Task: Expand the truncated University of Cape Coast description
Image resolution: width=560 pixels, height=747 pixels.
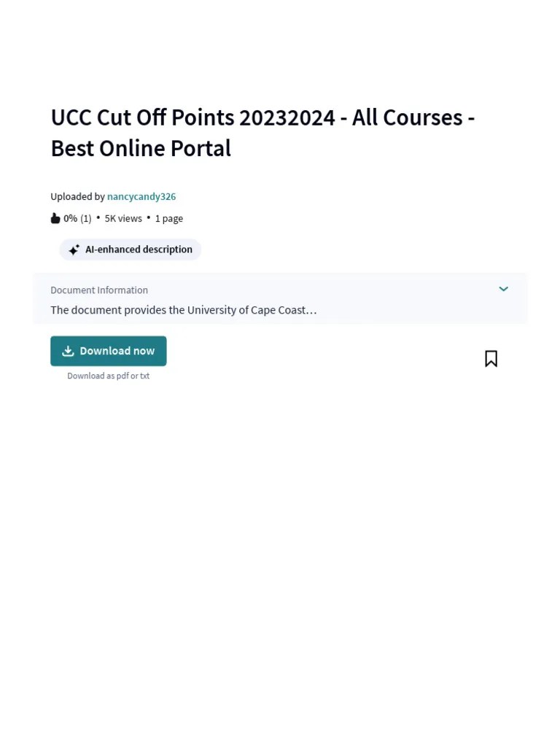Action: (183, 310)
